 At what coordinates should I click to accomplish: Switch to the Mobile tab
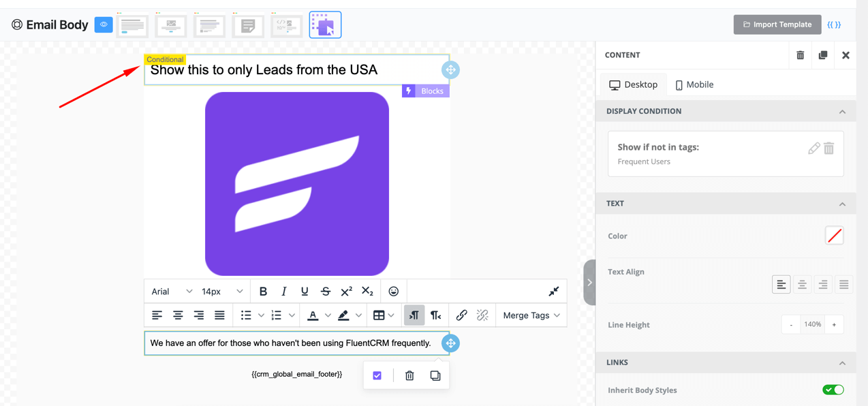tap(694, 84)
